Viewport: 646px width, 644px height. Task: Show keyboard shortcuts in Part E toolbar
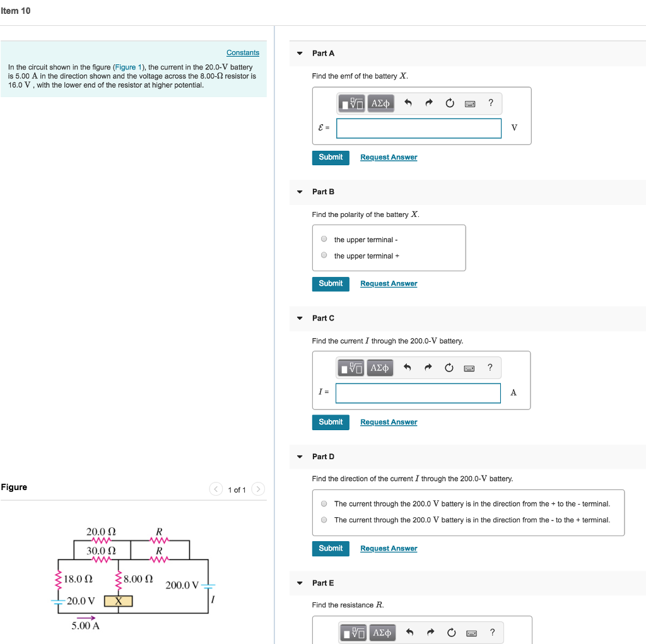coord(472,633)
